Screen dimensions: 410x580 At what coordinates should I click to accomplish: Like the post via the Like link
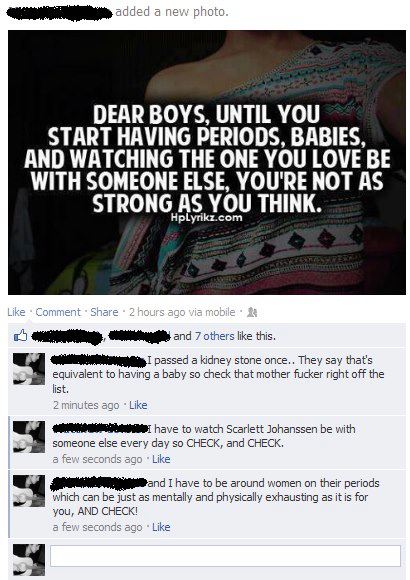(x=16, y=312)
